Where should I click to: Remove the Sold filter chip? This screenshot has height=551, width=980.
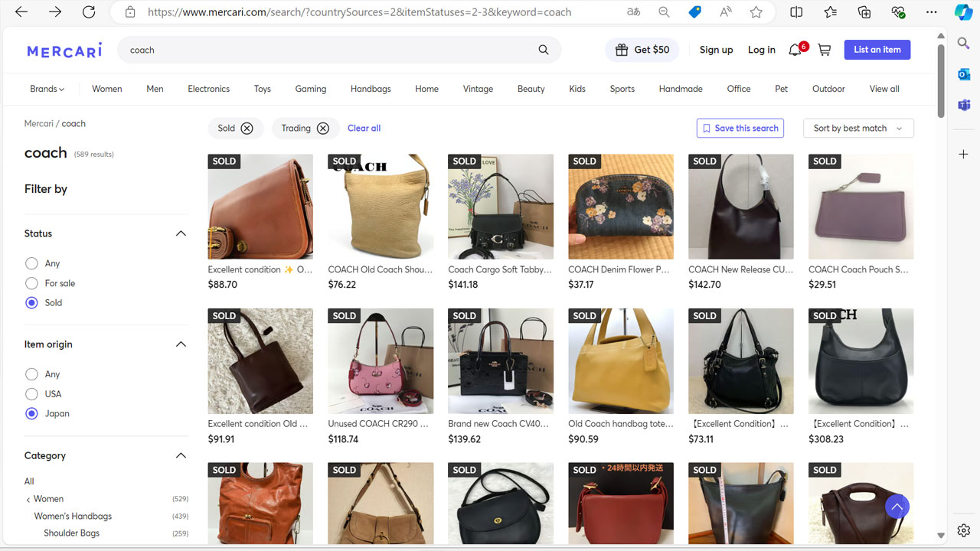click(x=247, y=129)
